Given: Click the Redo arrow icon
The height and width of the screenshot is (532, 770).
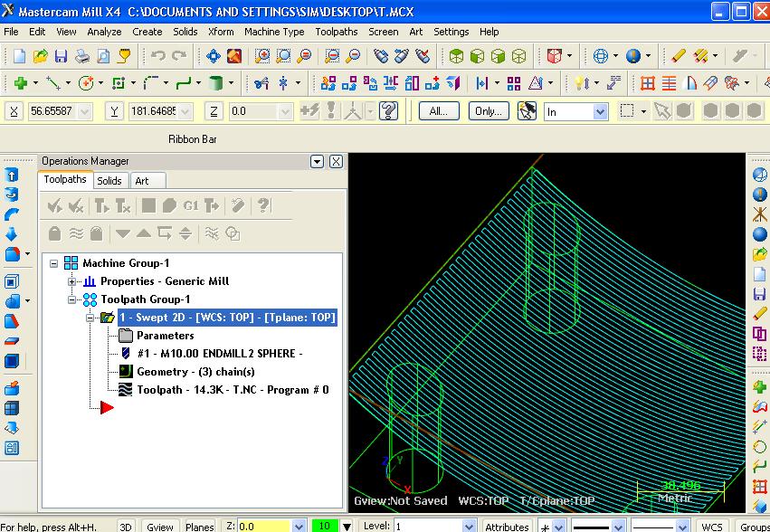Looking at the screenshot, I should click(x=179, y=56).
